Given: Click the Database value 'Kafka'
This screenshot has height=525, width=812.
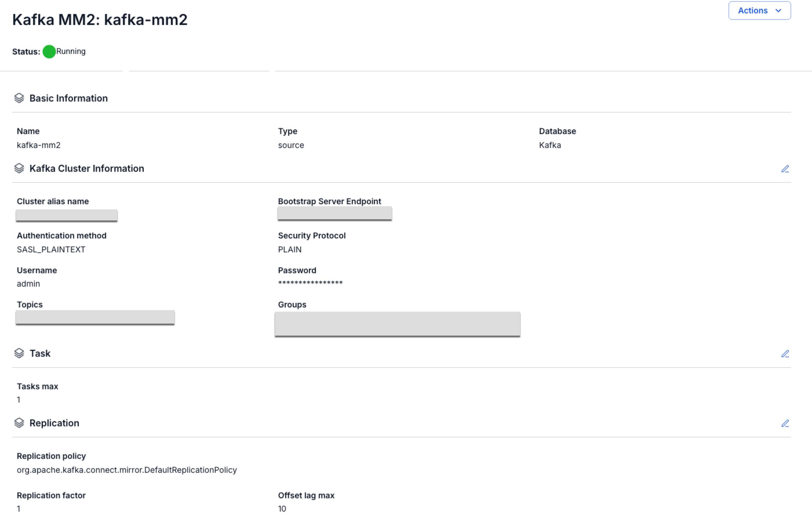Looking at the screenshot, I should [x=550, y=145].
